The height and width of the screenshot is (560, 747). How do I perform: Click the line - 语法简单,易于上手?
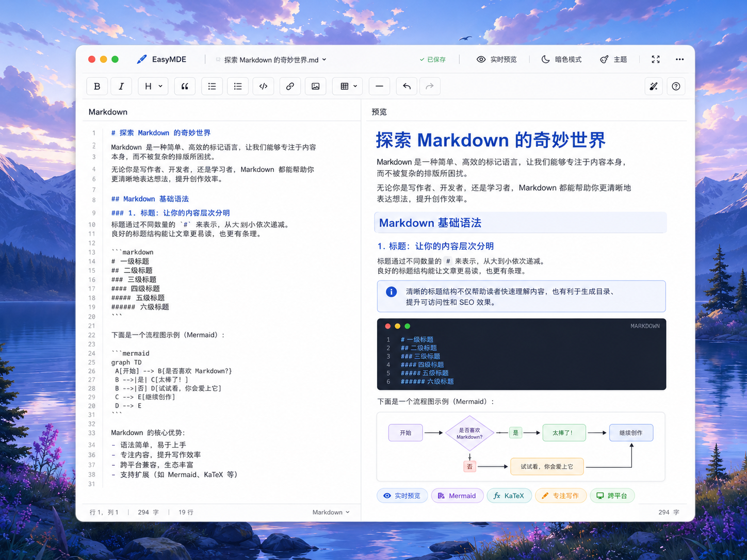[x=149, y=445]
